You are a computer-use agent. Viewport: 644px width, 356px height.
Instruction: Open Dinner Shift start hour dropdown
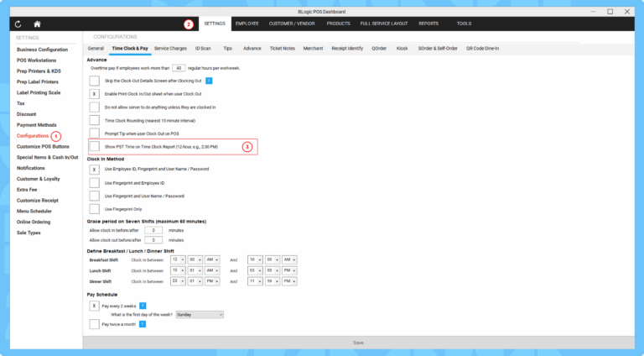pos(178,281)
